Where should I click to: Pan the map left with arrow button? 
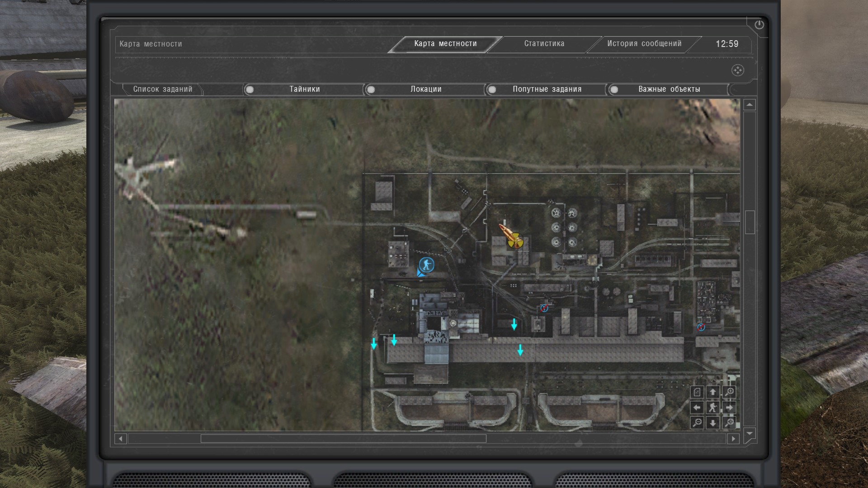(697, 408)
